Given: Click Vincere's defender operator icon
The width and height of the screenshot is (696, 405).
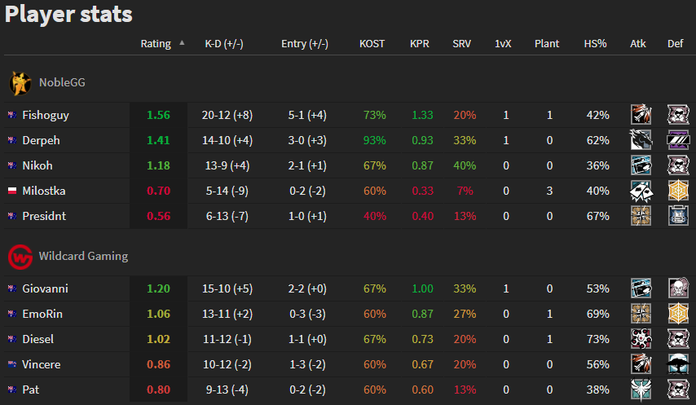Looking at the screenshot, I should [678, 365].
